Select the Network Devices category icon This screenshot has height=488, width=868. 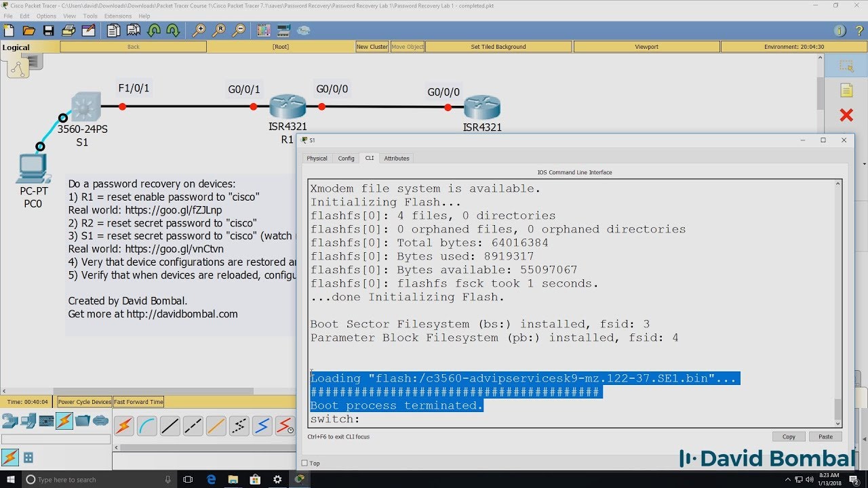(9, 421)
